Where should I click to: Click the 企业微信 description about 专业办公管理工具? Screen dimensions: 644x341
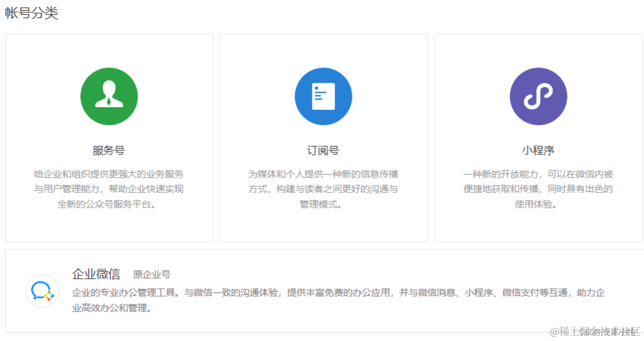coord(338,300)
